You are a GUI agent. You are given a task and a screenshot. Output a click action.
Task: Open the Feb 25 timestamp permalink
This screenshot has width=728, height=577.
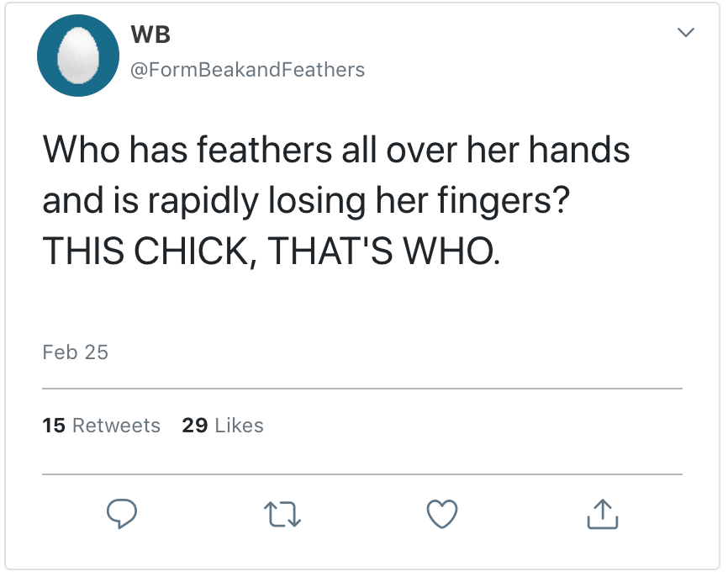coord(76,352)
